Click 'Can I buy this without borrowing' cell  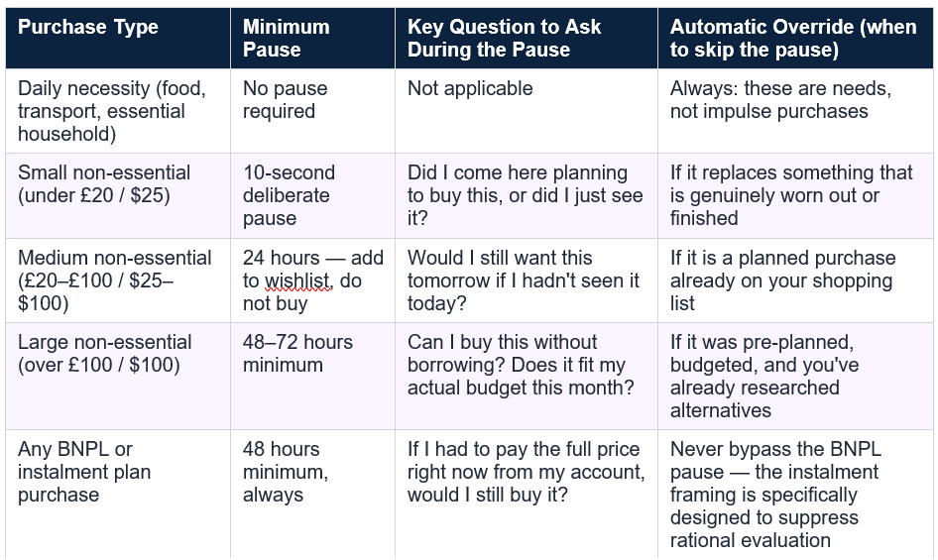[527, 377]
